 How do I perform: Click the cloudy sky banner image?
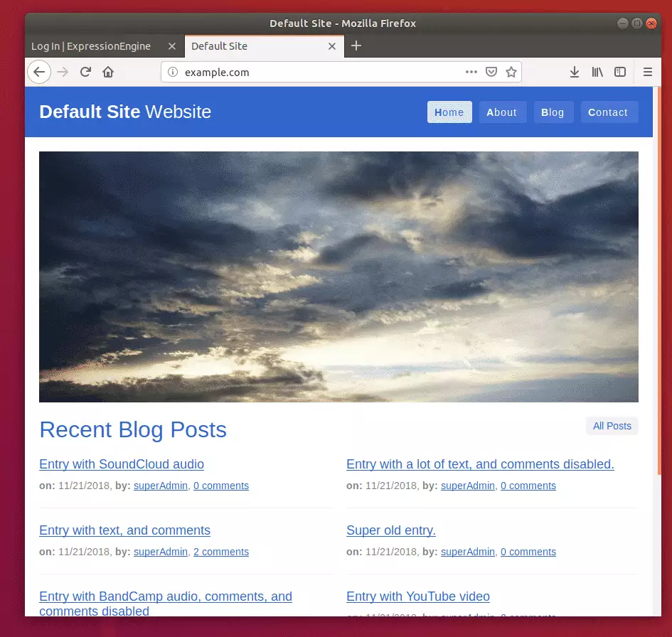point(338,277)
